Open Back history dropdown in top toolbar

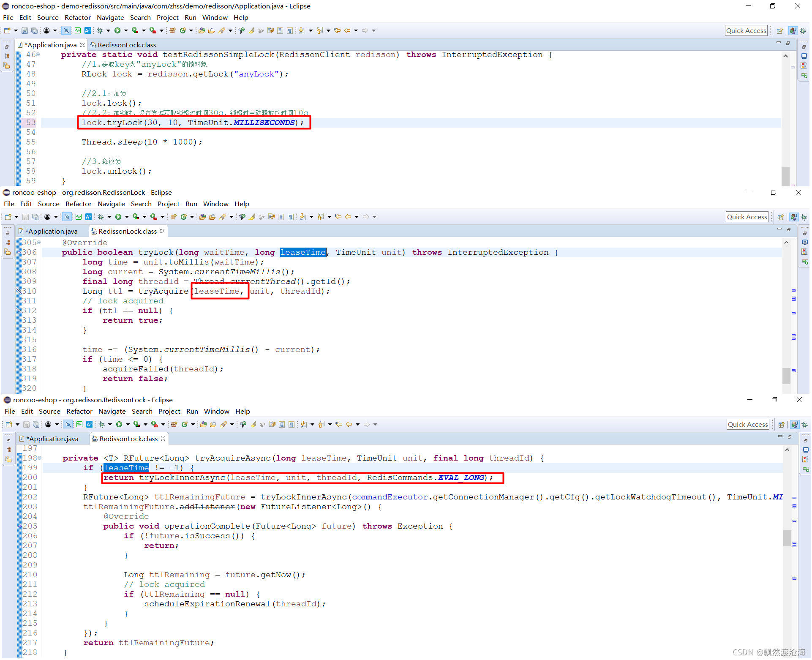[356, 30]
